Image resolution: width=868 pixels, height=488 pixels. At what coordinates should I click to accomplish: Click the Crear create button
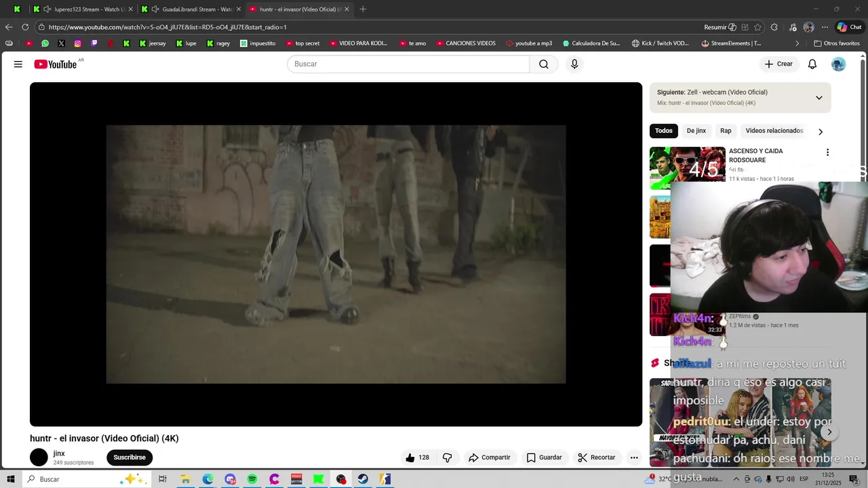point(778,64)
